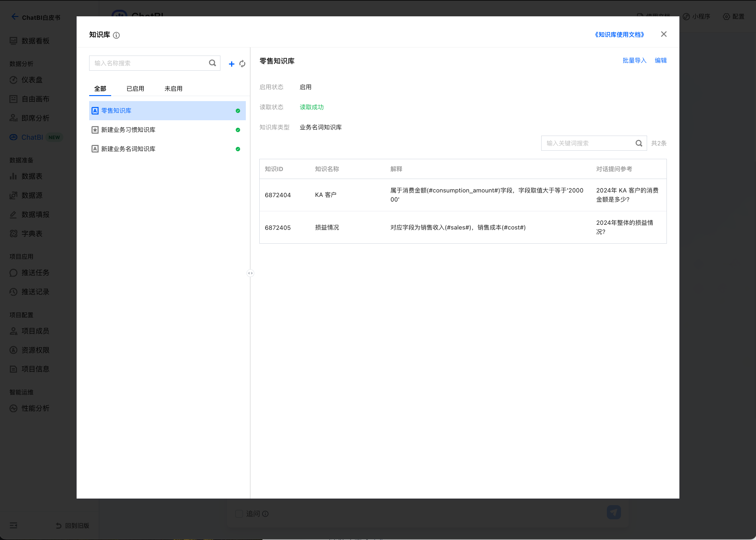
Task: Click the green status dot of 新建业务习惯知识库
Action: (x=238, y=130)
